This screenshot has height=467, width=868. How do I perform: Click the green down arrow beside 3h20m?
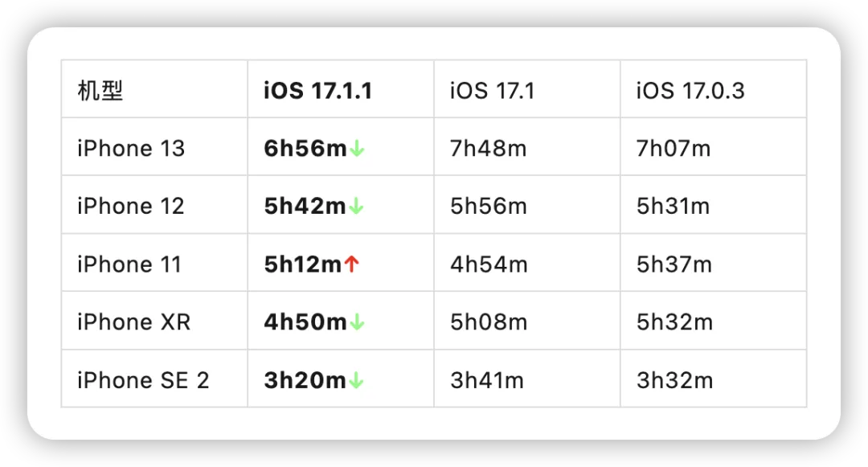pyautogui.click(x=357, y=380)
